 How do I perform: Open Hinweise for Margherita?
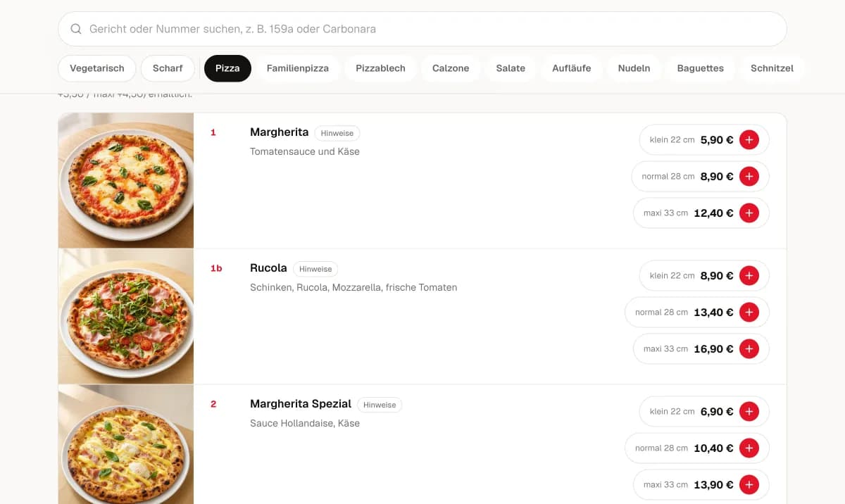coord(337,133)
